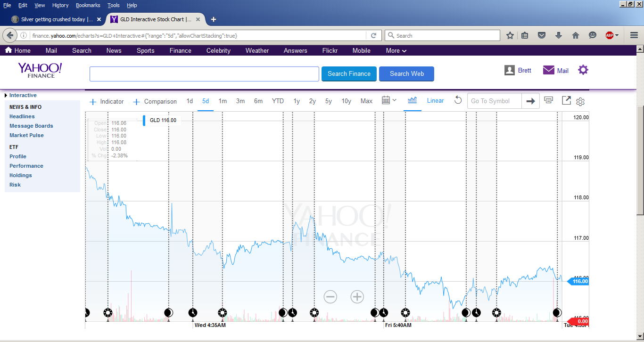Reset the chart with the undo arrow

[x=458, y=100]
